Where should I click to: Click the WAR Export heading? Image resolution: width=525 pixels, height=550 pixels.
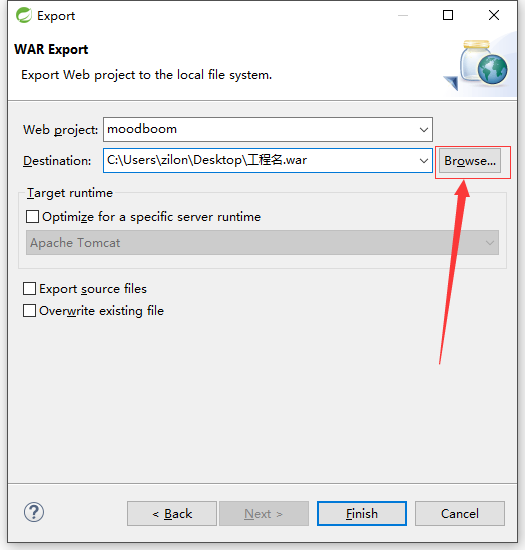pyautogui.click(x=51, y=49)
